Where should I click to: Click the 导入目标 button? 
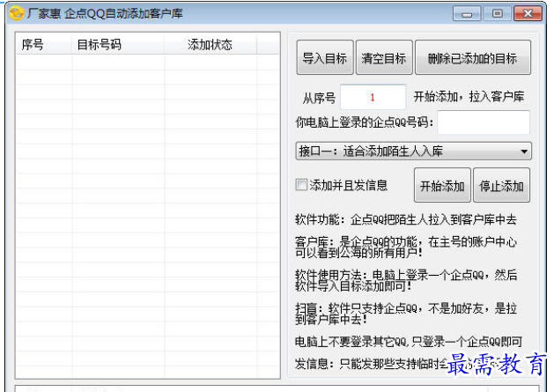(x=325, y=57)
